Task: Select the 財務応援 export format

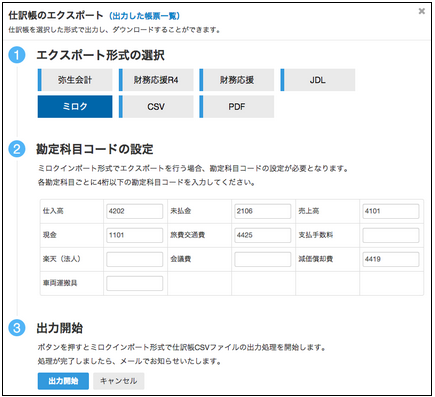Action: tap(237, 80)
